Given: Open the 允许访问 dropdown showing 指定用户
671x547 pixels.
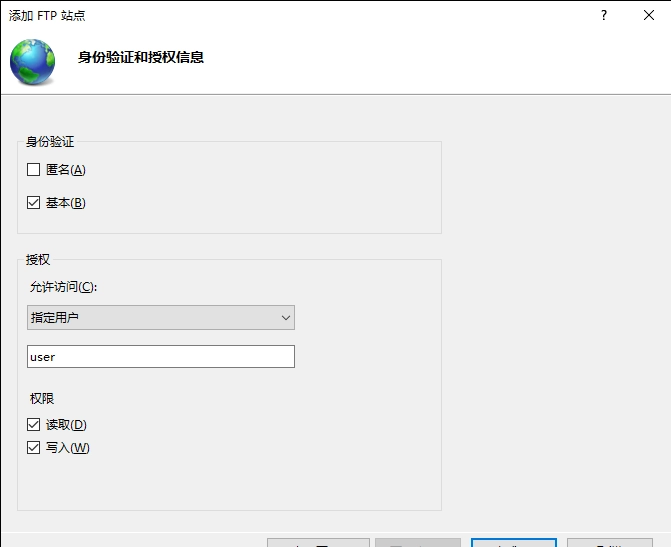Looking at the screenshot, I should tap(161, 318).
